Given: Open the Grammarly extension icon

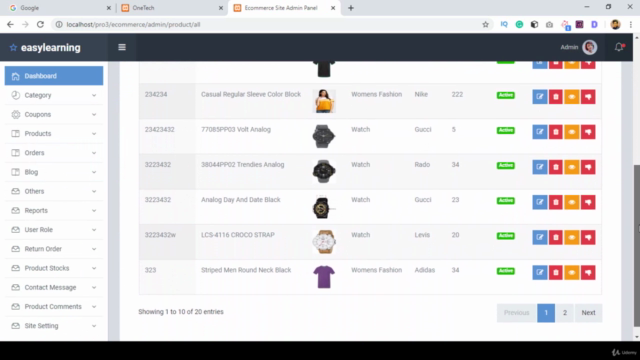Looking at the screenshot, I should tap(519, 24).
